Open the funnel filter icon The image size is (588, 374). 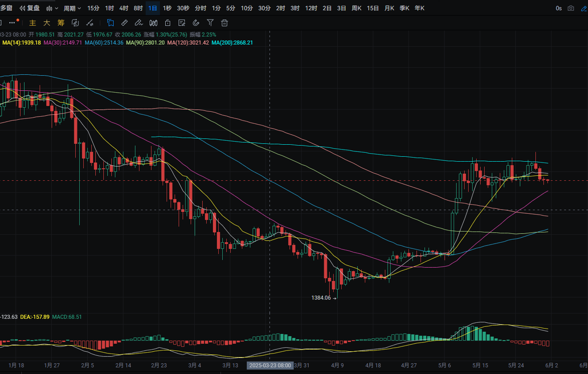pos(210,23)
